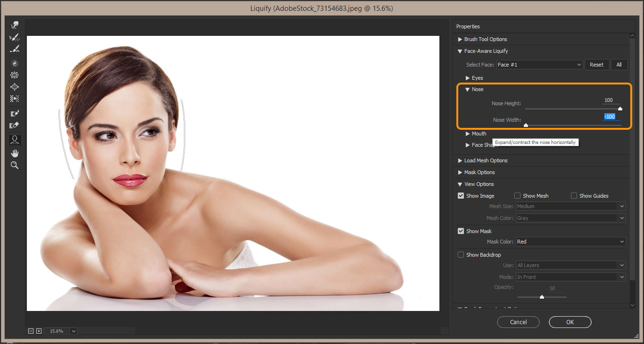
Task: Toggle the Show Image checkbox
Action: [x=461, y=196]
